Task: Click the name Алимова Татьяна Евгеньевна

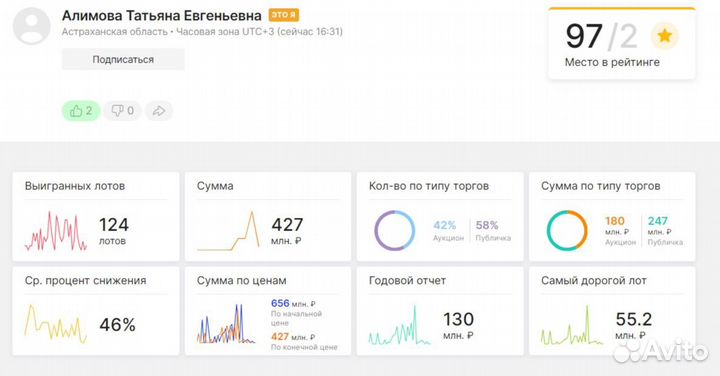Action: tap(162, 16)
